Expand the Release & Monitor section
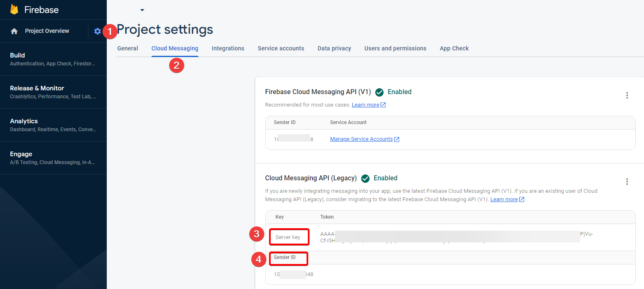Screen dimensions: 644x289 53,92
